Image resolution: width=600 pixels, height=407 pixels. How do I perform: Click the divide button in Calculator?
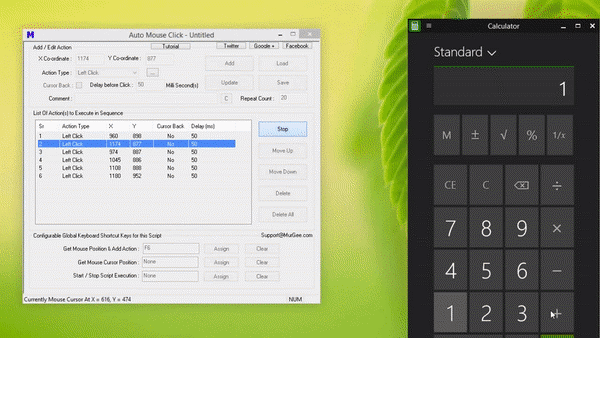click(x=557, y=186)
